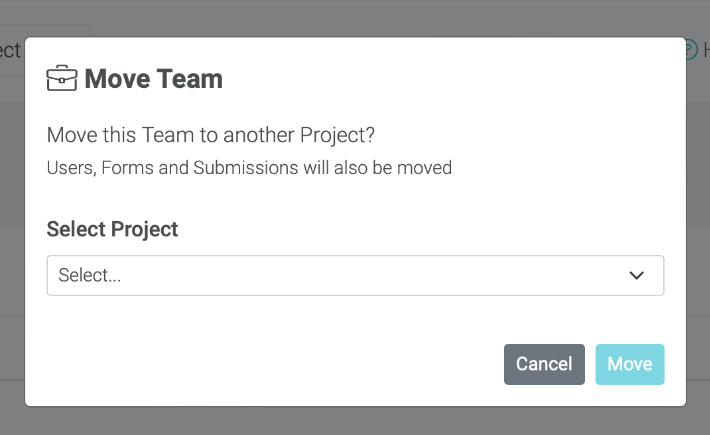This screenshot has height=435, width=710.
Task: Dismiss dialog via dimmed backdrop below it
Action: point(355,421)
